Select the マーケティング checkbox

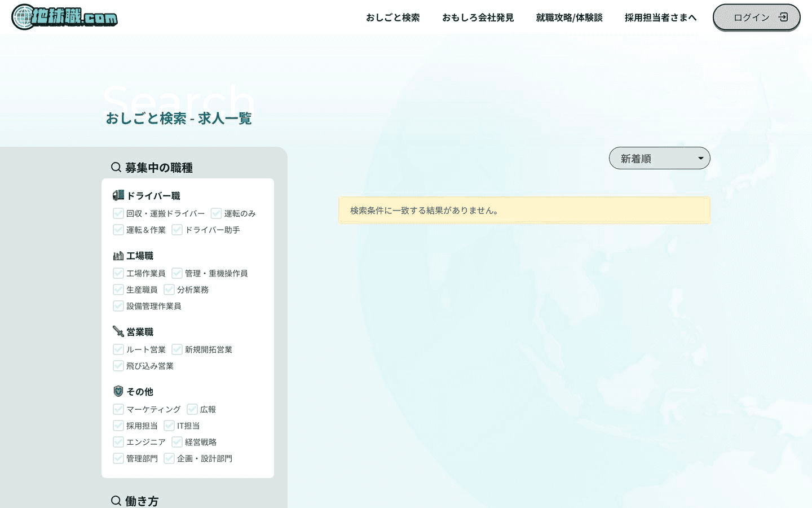[x=118, y=409]
